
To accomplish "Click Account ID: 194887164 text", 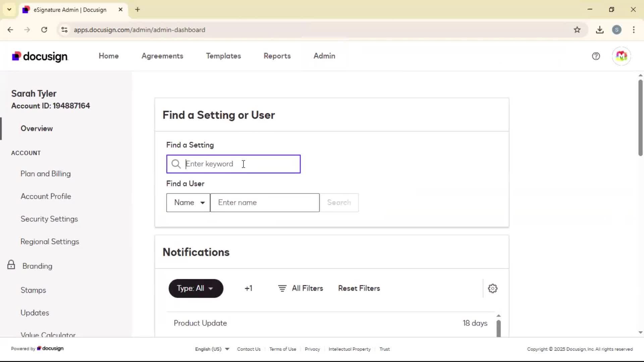I will pos(51,106).
